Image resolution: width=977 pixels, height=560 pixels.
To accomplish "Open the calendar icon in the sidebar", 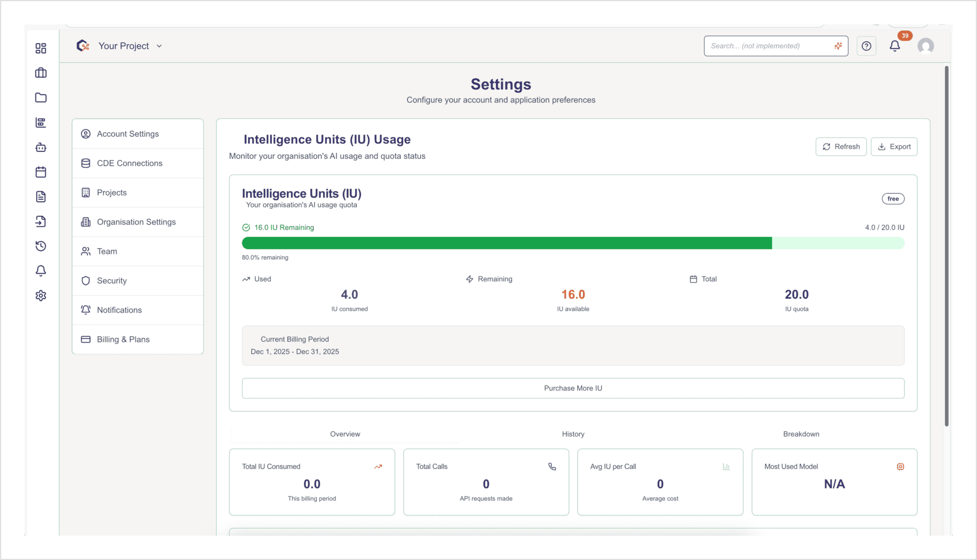I will (x=41, y=172).
